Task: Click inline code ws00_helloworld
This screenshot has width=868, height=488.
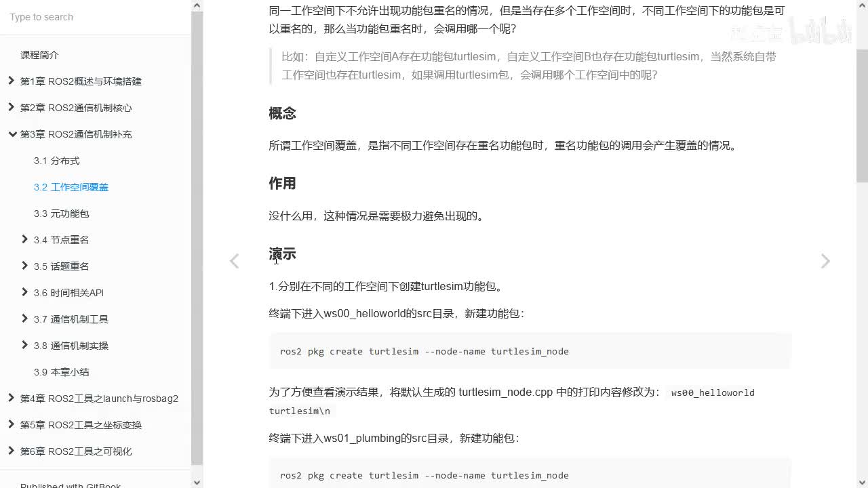Action: click(x=713, y=392)
